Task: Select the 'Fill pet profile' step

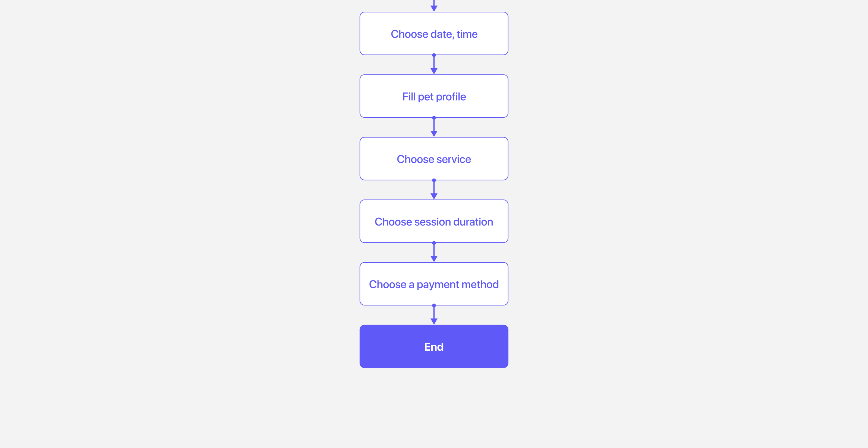Action: click(434, 96)
